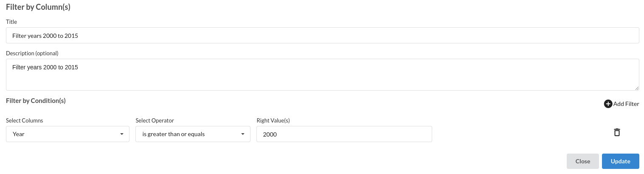Open the 'is greater than or equals' operator dropdown
The width and height of the screenshot is (644, 174).
click(x=193, y=134)
